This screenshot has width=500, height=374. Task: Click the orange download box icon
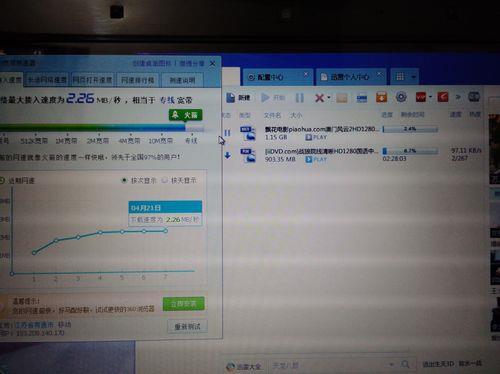click(381, 97)
